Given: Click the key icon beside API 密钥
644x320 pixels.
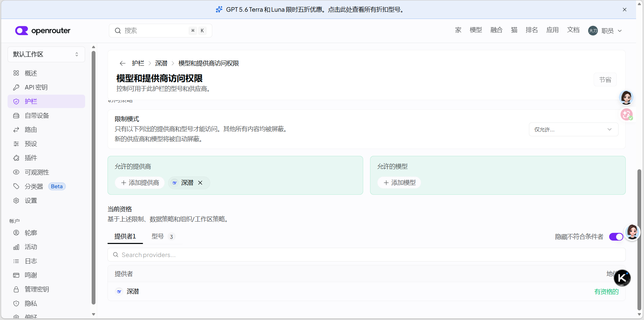Looking at the screenshot, I should coord(16,87).
